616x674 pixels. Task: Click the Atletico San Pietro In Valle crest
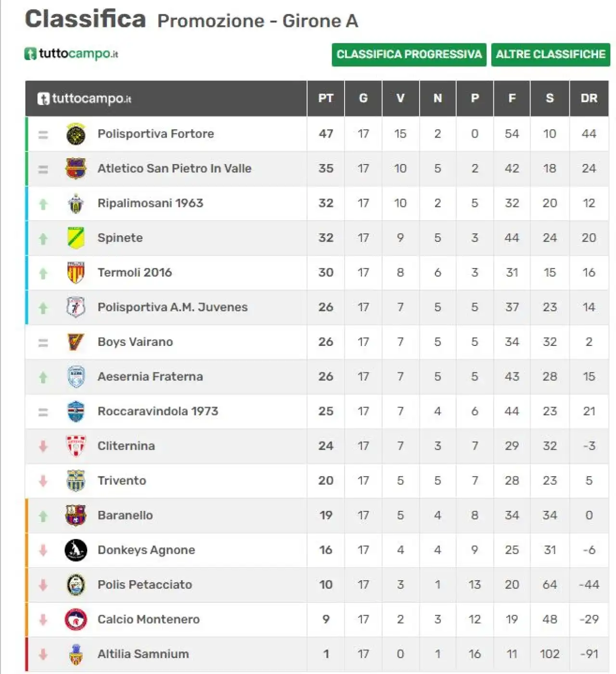tap(76, 169)
